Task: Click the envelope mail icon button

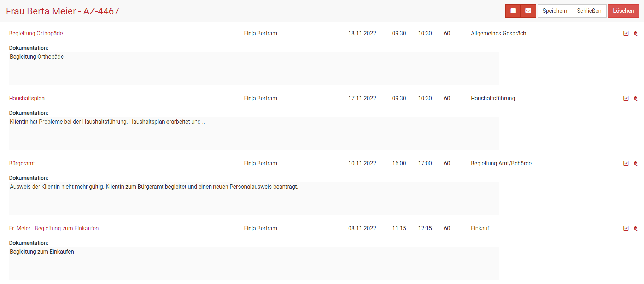Action: pyautogui.click(x=528, y=11)
